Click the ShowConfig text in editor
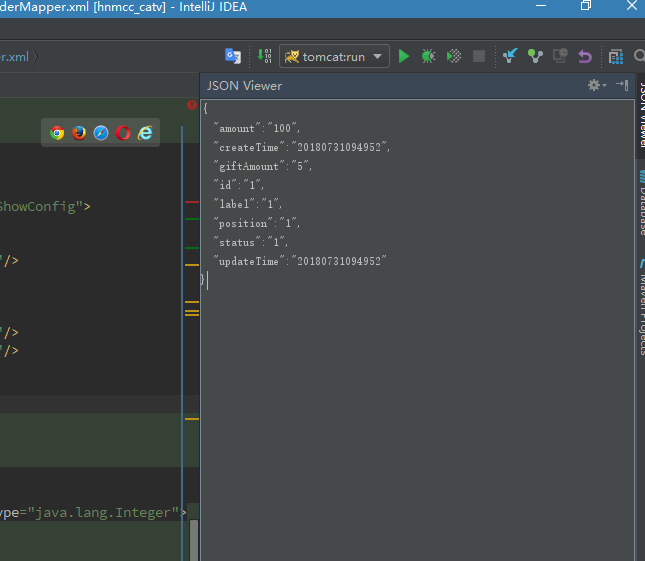The image size is (645, 561). click(37, 206)
